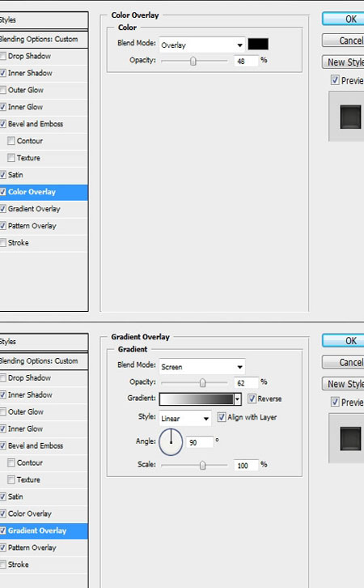This screenshot has width=364, height=588.
Task: Click New Style in Color Overlay dialog
Action: pos(343,62)
